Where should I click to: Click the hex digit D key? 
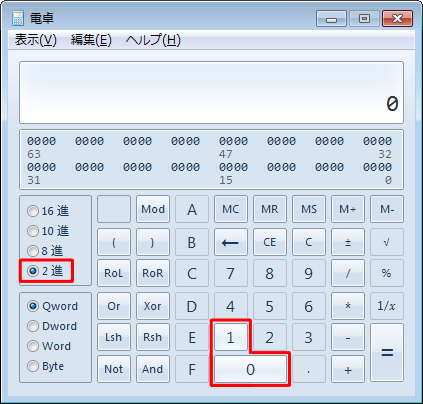192,306
